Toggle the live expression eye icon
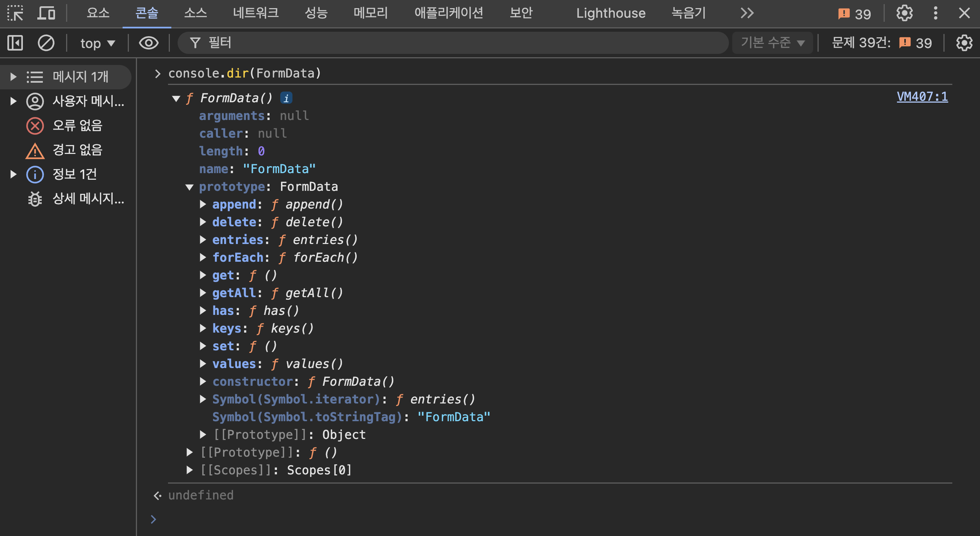980x536 pixels. [x=148, y=42]
